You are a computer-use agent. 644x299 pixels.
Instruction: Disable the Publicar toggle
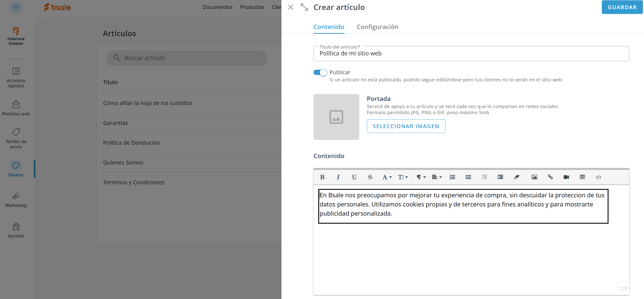320,72
